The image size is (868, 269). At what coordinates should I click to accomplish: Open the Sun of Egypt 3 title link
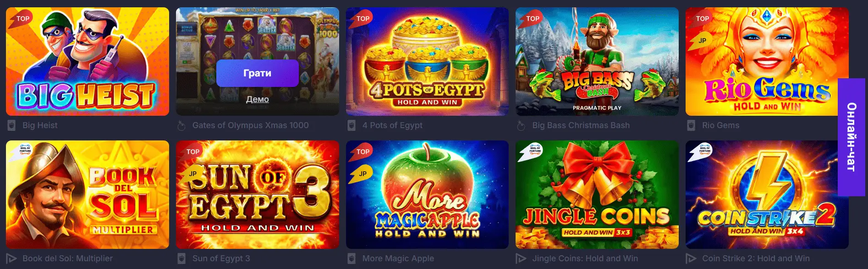pos(221,258)
